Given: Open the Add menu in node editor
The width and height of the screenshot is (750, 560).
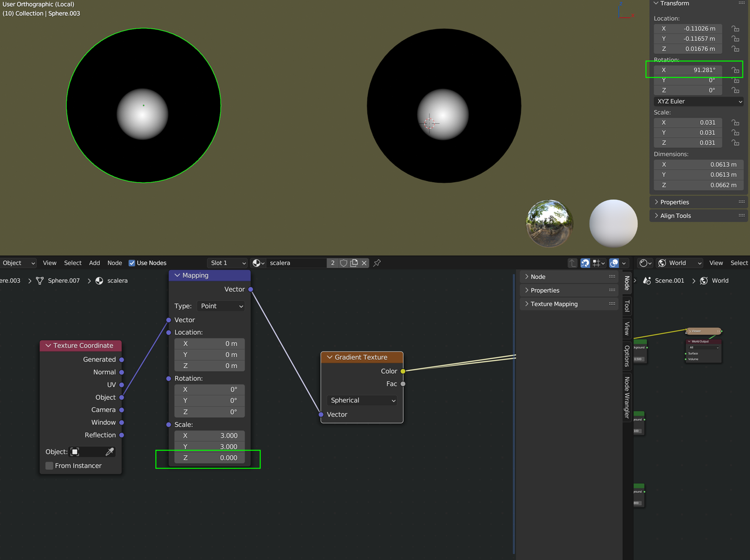Looking at the screenshot, I should [94, 263].
